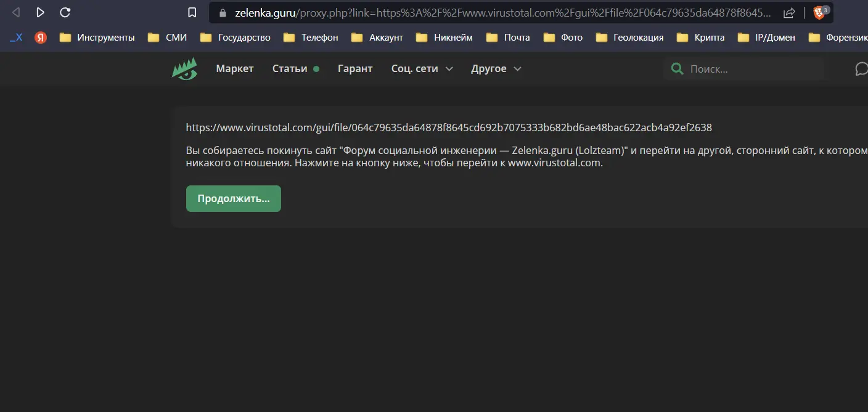Open the Brave Shields lion icon
The width and height of the screenshot is (868, 412).
(820, 13)
